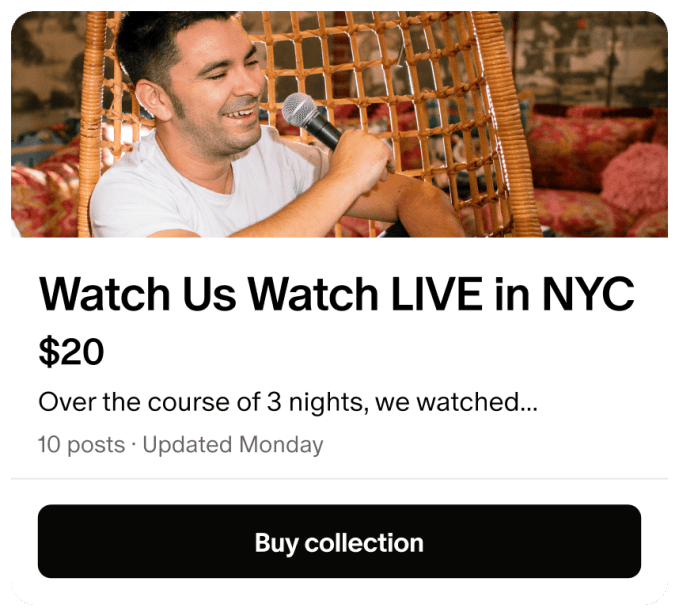This screenshot has height=616, width=679.
Task: Click the 10 posts count text
Action: click(x=81, y=445)
